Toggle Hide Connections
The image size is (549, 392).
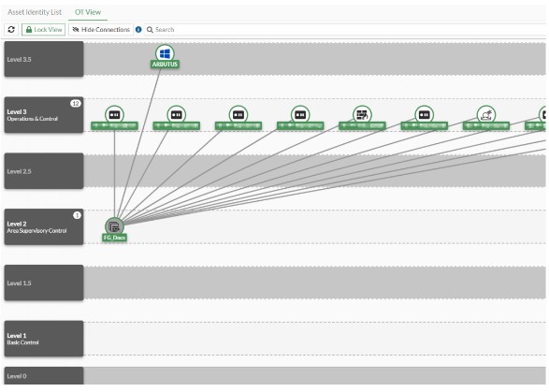click(101, 29)
